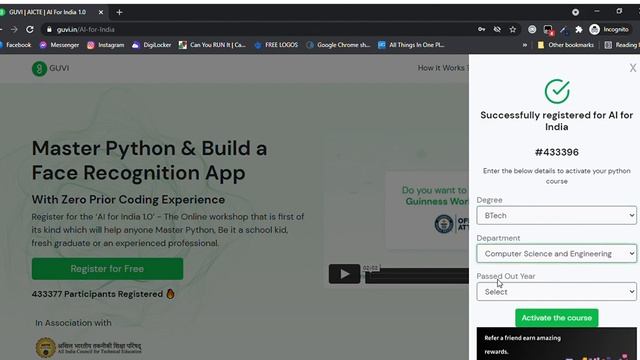640x360 pixels.
Task: Open the Can You RUN It bookmark
Action: pos(213,45)
